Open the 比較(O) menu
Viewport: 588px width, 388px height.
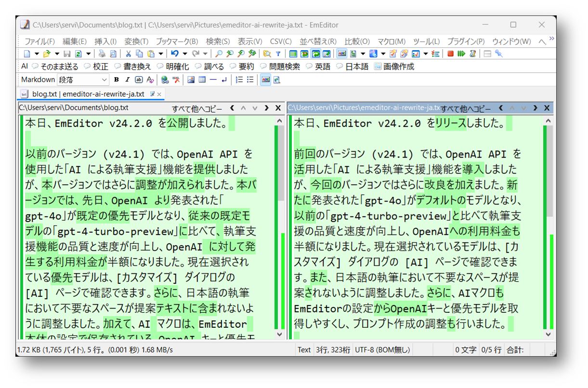tap(357, 41)
